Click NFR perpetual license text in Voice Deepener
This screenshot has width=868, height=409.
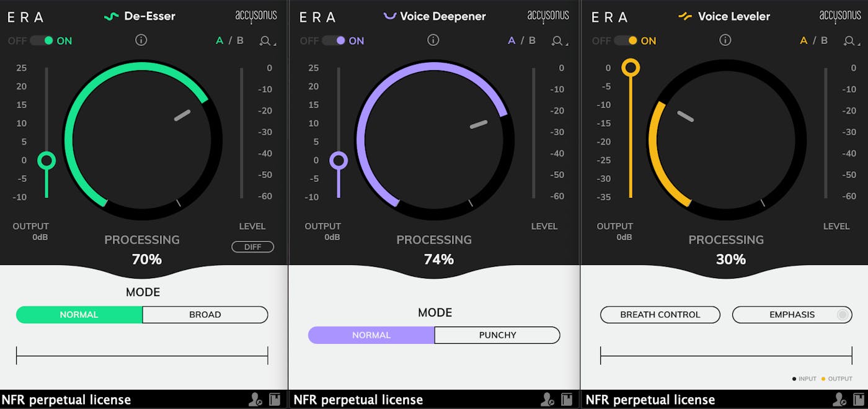358,400
